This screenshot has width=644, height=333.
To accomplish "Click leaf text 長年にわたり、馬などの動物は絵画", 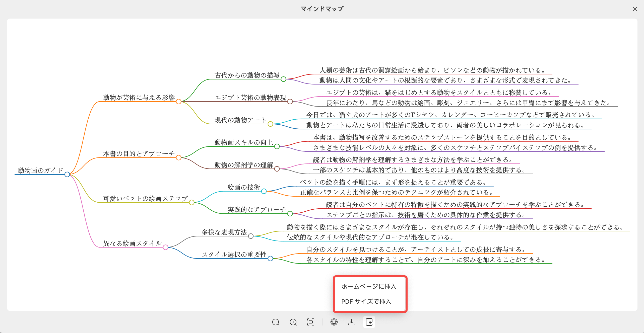I will (x=468, y=103).
